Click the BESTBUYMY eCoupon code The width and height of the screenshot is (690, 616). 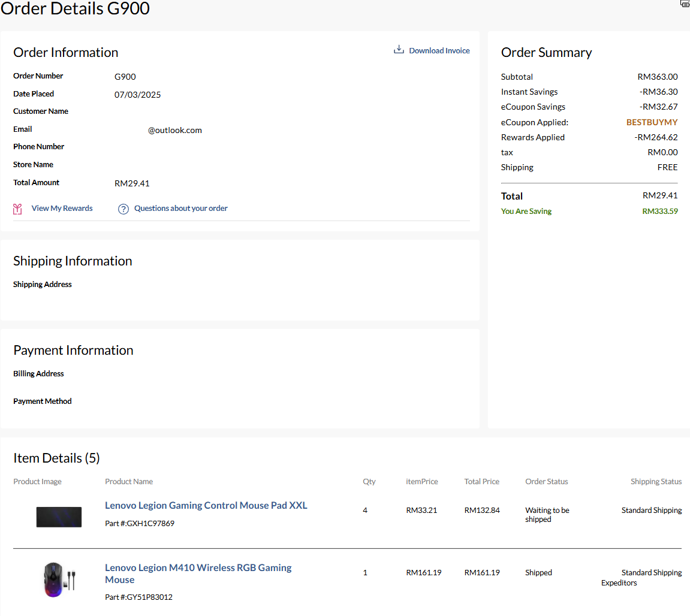[652, 122]
